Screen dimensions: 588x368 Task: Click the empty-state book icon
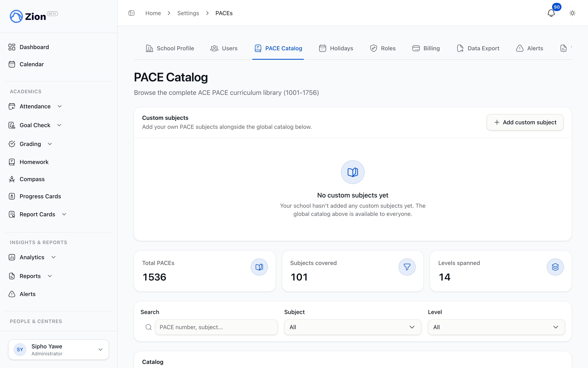[353, 172]
